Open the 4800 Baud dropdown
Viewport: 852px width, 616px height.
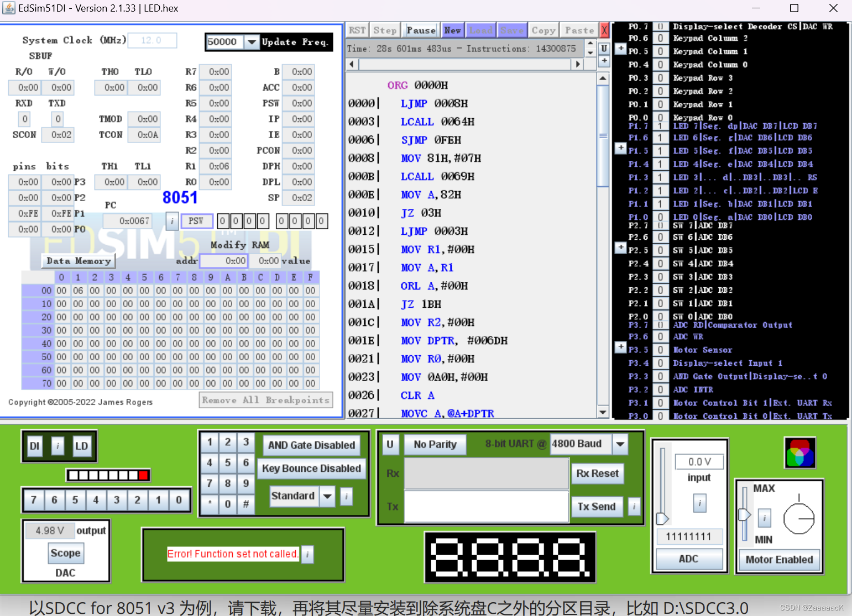620,444
